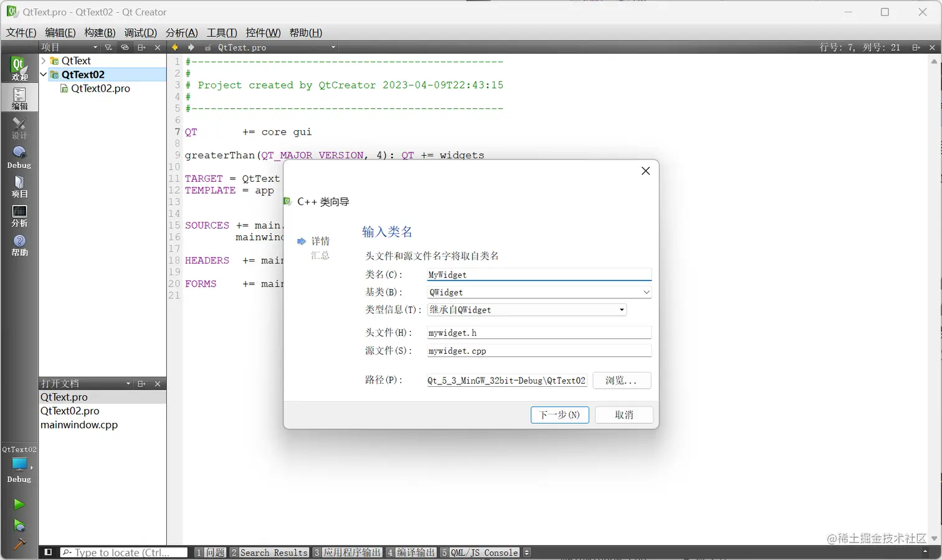Build project with hammer icon

[19, 544]
